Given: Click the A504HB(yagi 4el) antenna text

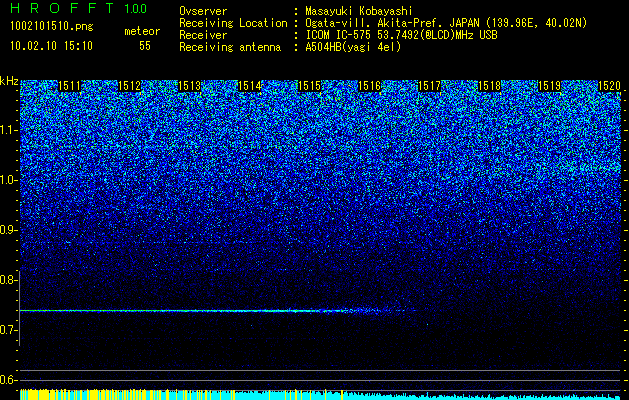Looking at the screenshot, I should [353, 47].
